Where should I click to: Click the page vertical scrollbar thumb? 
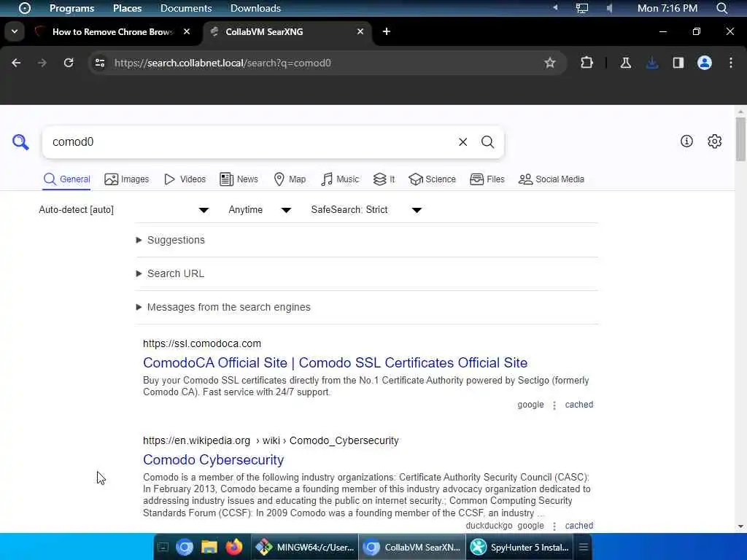(740, 139)
